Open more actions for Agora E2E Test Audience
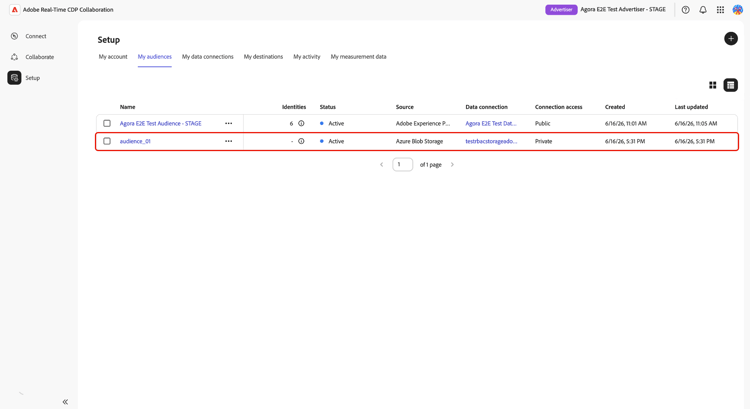Screen dimensions: 750x409 (229, 123)
